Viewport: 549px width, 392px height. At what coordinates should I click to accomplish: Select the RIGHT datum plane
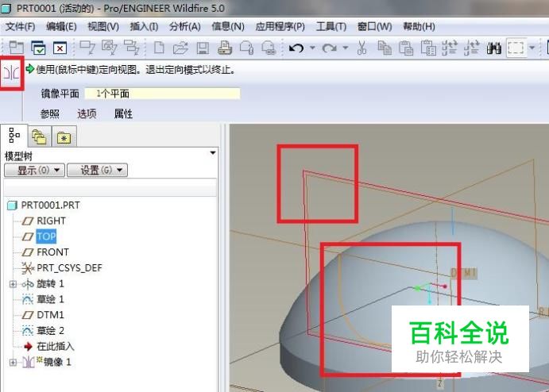pos(51,221)
